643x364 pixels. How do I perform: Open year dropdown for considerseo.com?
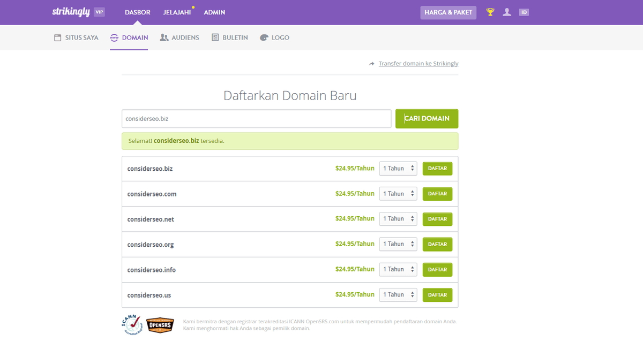click(398, 194)
